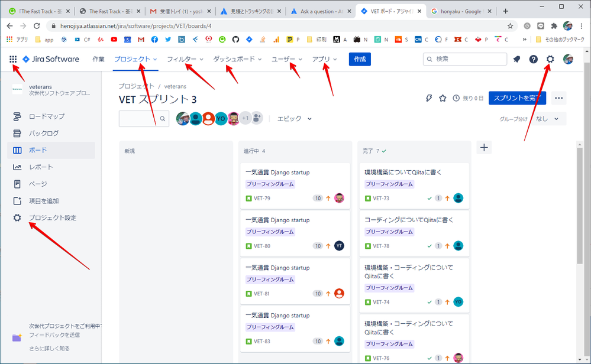Open プロジェクト設定 from the sidebar
Screen dimensions: 591x364
[x=54, y=219]
